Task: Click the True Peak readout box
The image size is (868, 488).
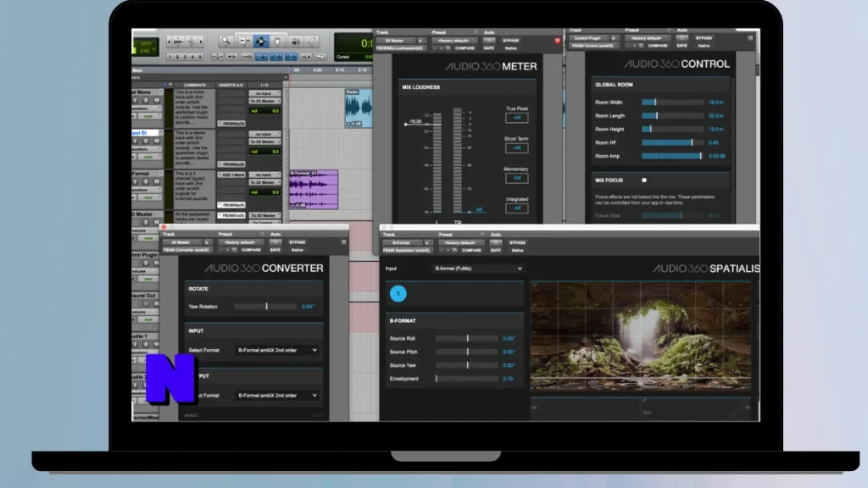Action: click(516, 118)
